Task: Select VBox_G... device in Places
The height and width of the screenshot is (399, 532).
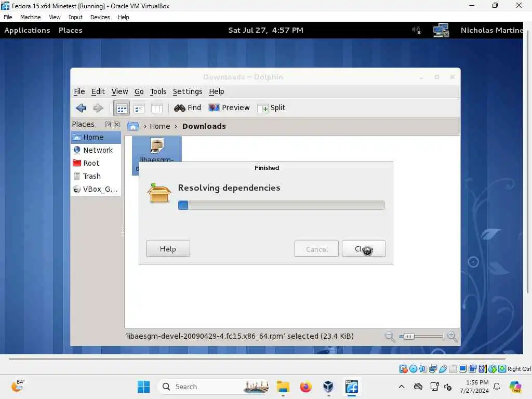Action: pyautogui.click(x=96, y=189)
